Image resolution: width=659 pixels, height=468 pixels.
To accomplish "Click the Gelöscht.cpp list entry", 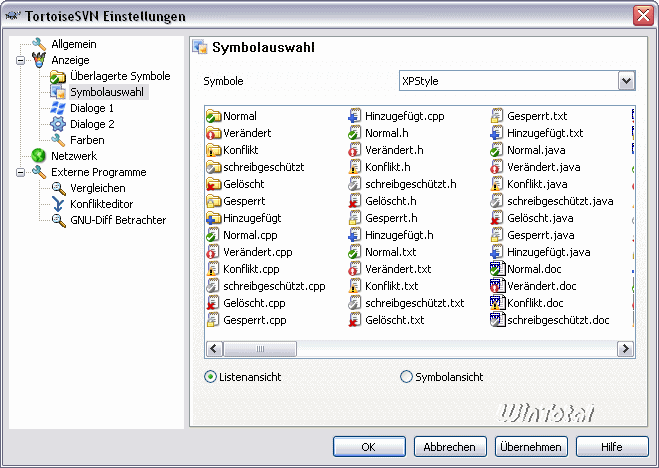I will coord(246,303).
